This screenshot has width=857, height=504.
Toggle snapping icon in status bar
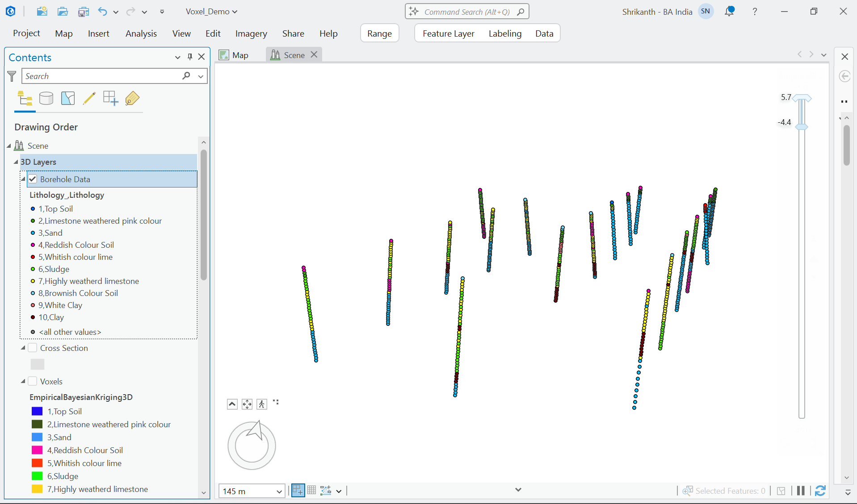click(298, 491)
